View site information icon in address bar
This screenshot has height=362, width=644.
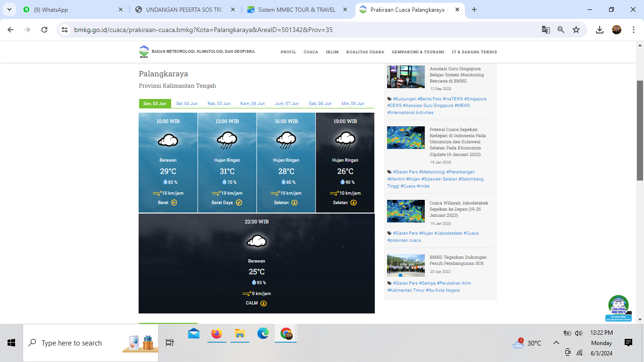click(x=65, y=30)
